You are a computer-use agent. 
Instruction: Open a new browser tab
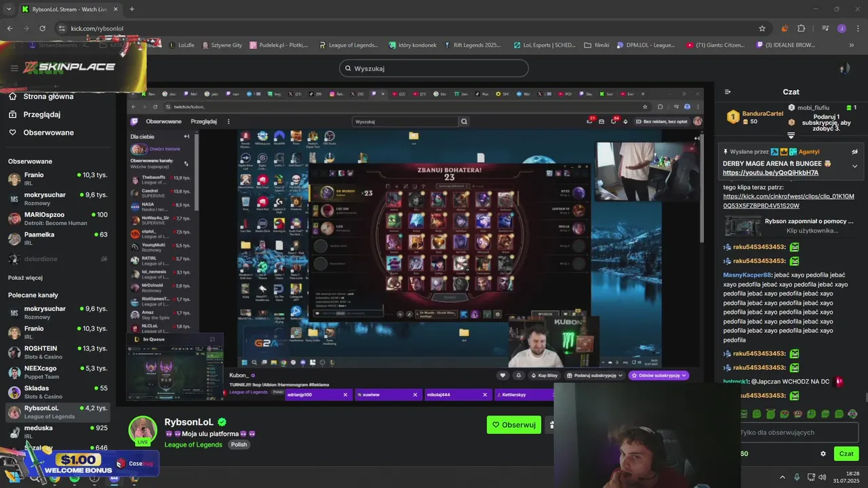tap(132, 9)
